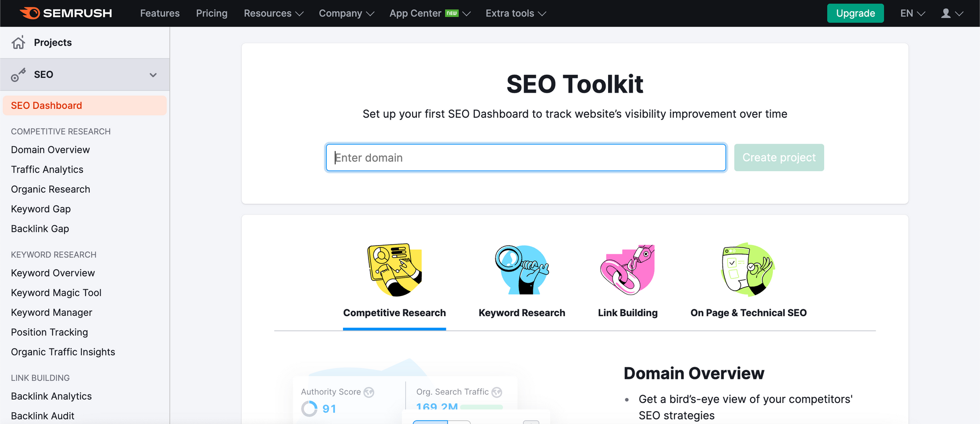Click the Semrush logo

tap(66, 13)
